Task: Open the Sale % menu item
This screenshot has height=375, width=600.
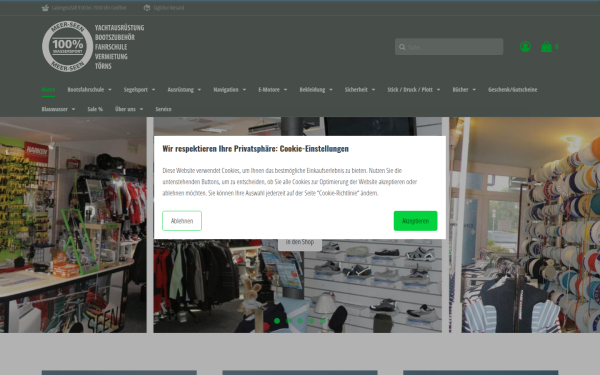Action: click(x=95, y=109)
